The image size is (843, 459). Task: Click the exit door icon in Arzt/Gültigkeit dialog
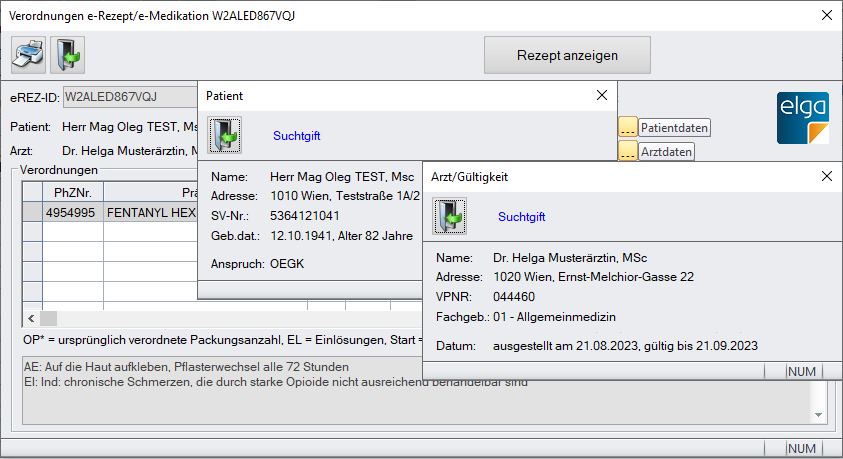click(450, 216)
